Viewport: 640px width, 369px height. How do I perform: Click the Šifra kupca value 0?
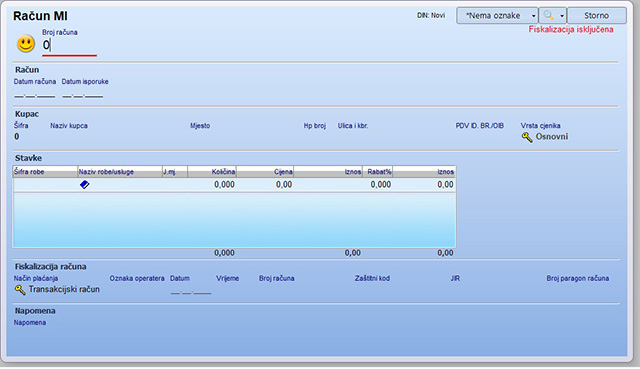[17, 136]
